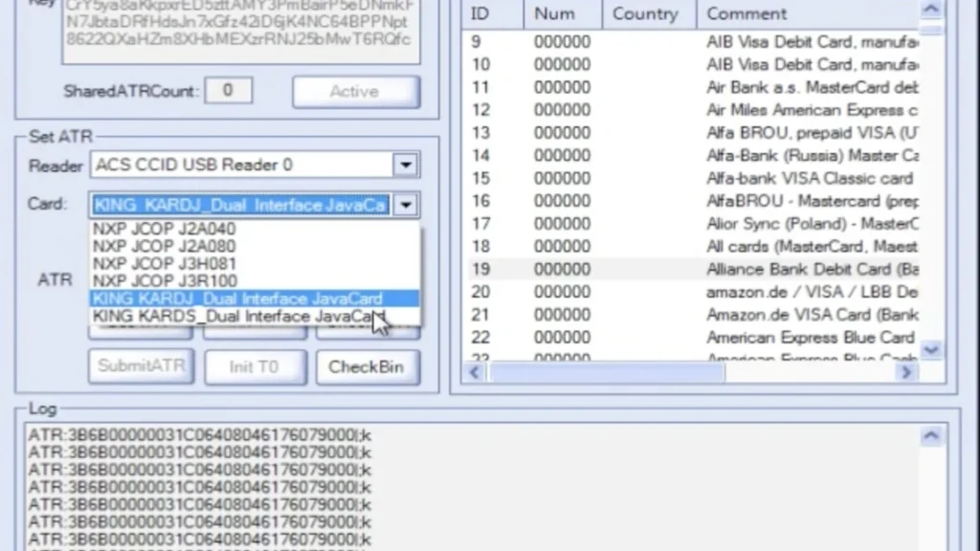Click the 000000 Num cell in row 9
The height and width of the screenshot is (551, 980).
(x=562, y=42)
